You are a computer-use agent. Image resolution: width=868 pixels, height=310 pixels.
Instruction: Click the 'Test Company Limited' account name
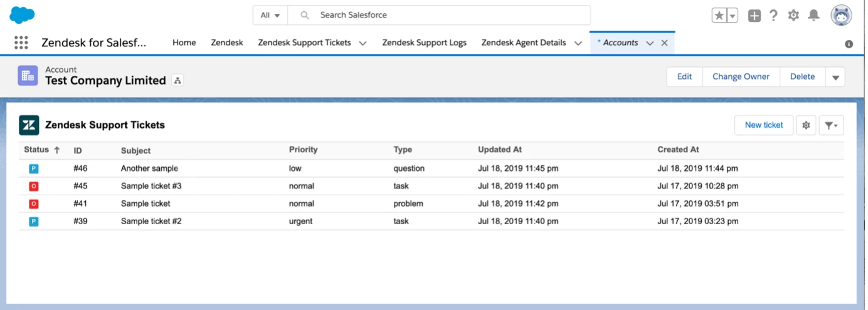click(x=105, y=80)
